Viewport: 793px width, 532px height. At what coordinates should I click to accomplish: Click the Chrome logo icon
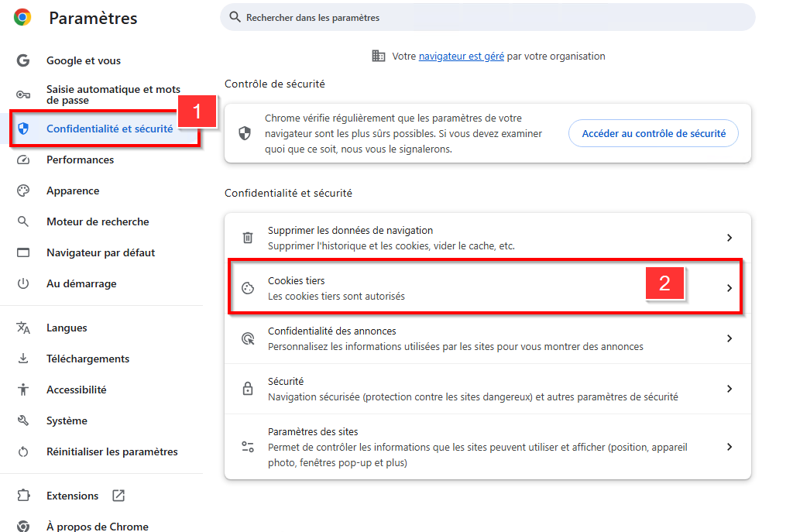point(23,17)
